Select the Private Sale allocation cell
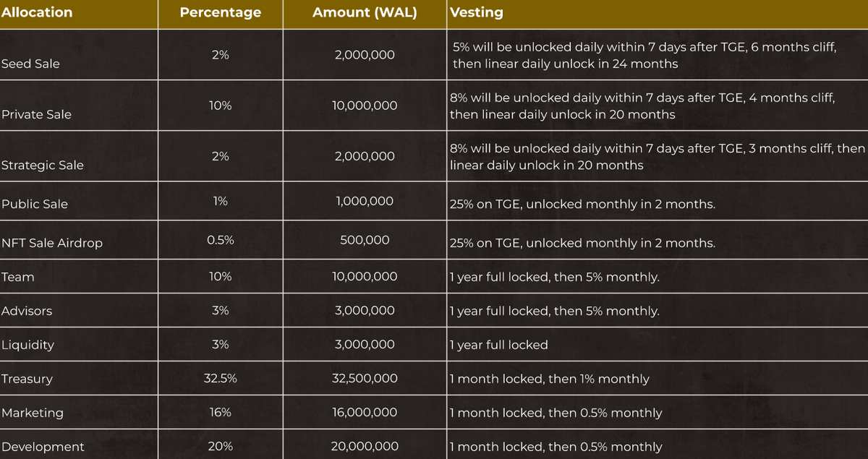The height and width of the screenshot is (459, 868). click(x=36, y=114)
